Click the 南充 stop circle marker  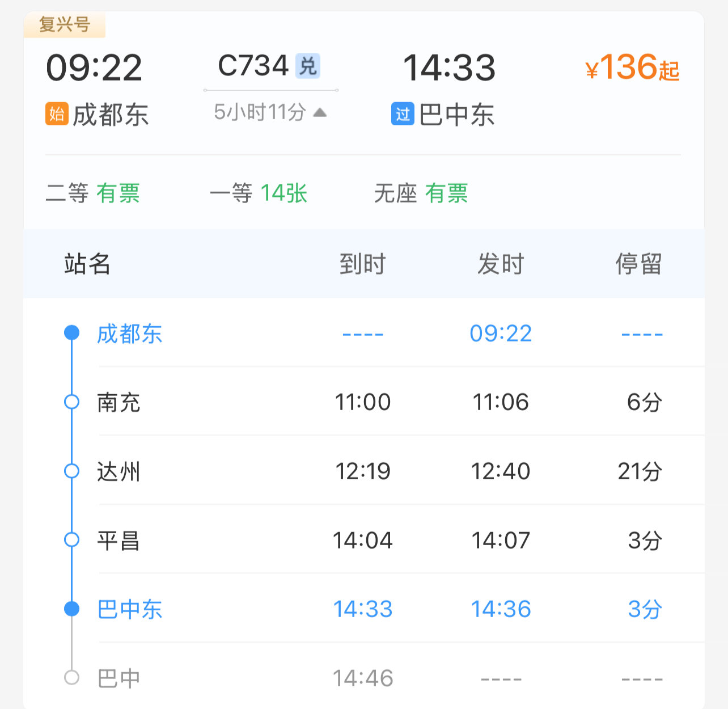[x=72, y=402]
